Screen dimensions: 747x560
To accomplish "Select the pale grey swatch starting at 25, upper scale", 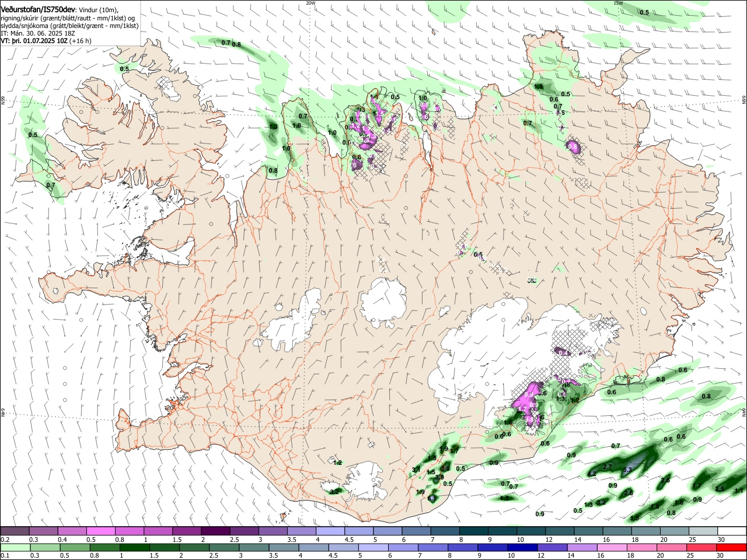I will pos(702,531).
